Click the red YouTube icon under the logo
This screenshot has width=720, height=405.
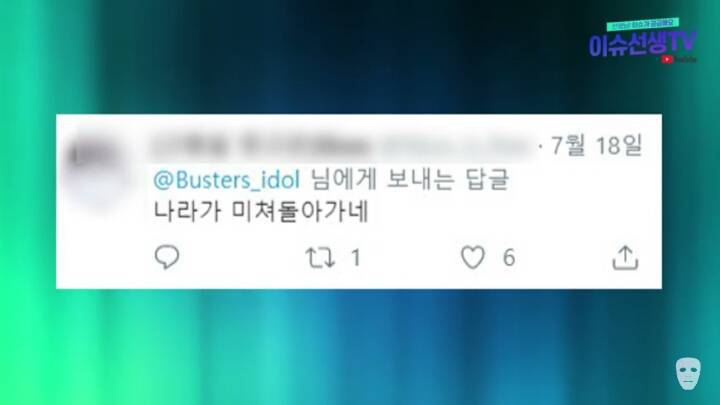click(667, 59)
